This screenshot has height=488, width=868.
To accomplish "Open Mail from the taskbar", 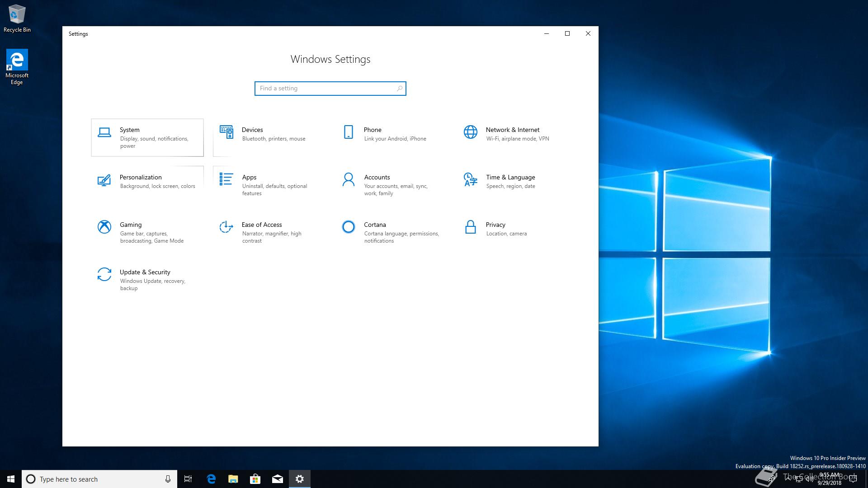I will click(277, 479).
